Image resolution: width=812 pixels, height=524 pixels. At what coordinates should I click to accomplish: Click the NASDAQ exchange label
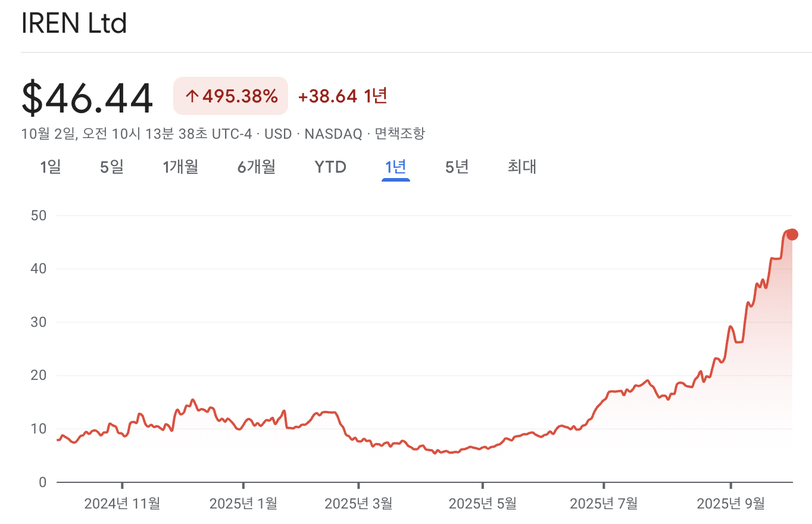pos(333,134)
